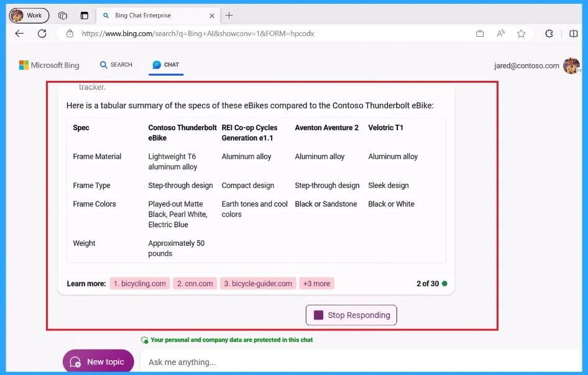Click the 'Black or White' cell

point(391,204)
